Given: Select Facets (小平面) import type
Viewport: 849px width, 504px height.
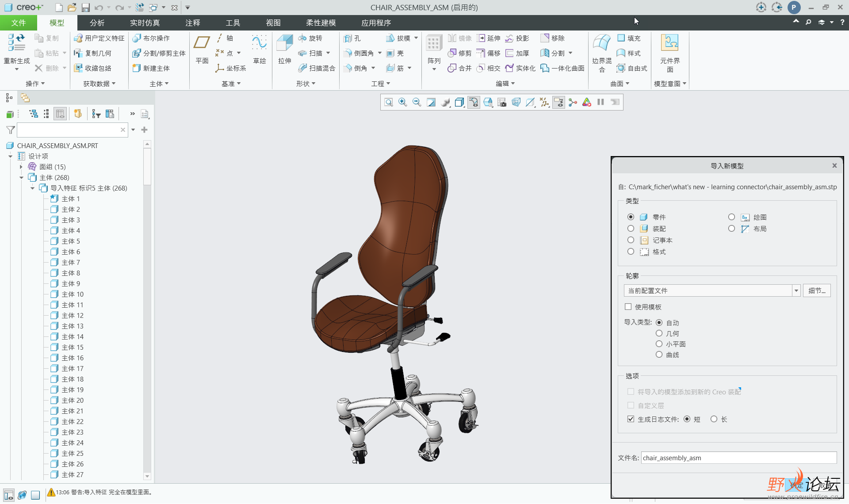Looking at the screenshot, I should [x=659, y=344].
